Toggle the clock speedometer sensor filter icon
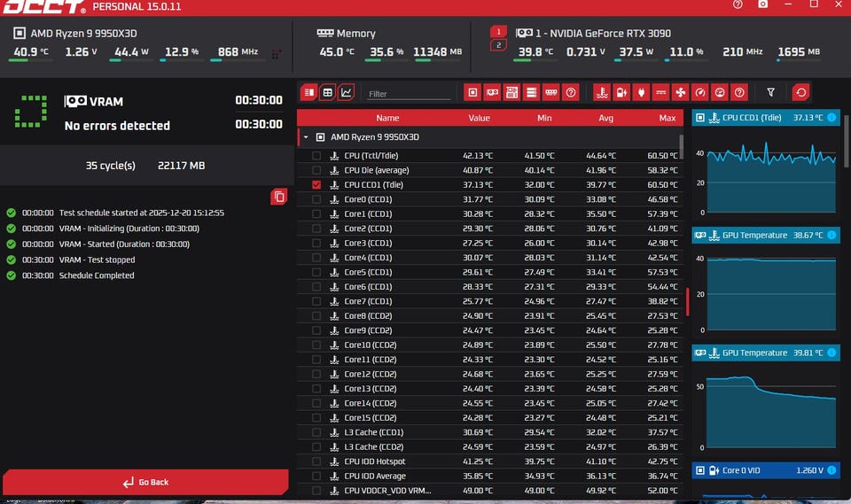The height and width of the screenshot is (504, 851). pos(700,92)
